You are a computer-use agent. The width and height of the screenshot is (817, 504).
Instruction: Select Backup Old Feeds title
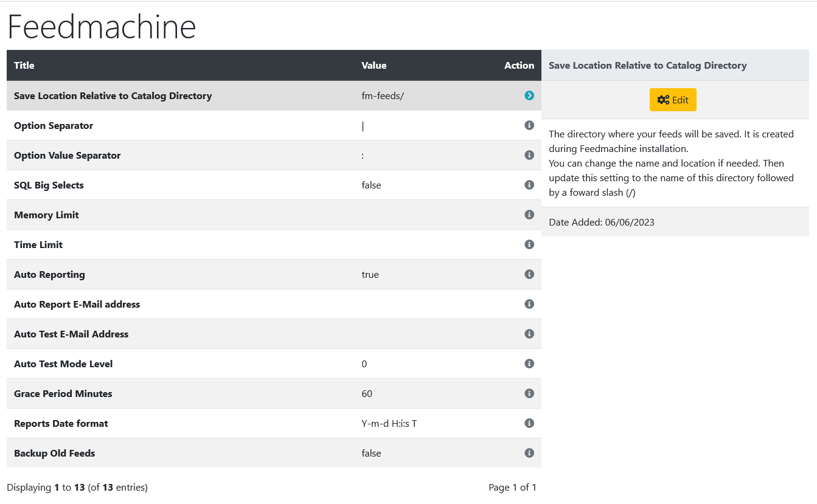55,454
